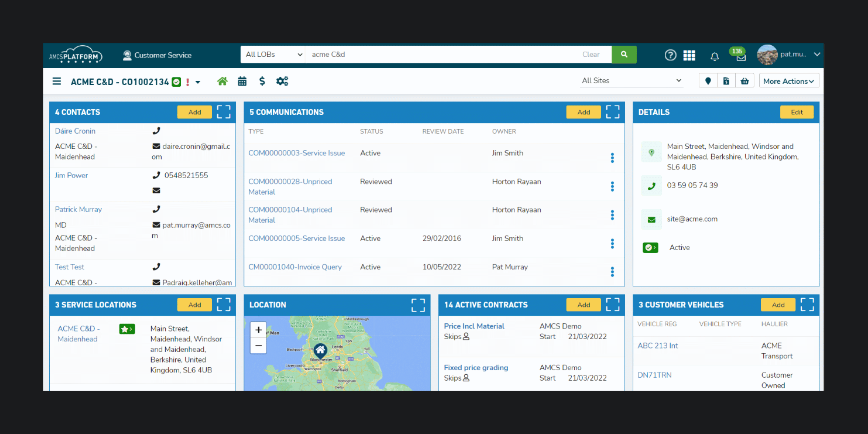
Task: Expand the All Sites dropdown
Action: [x=631, y=80]
